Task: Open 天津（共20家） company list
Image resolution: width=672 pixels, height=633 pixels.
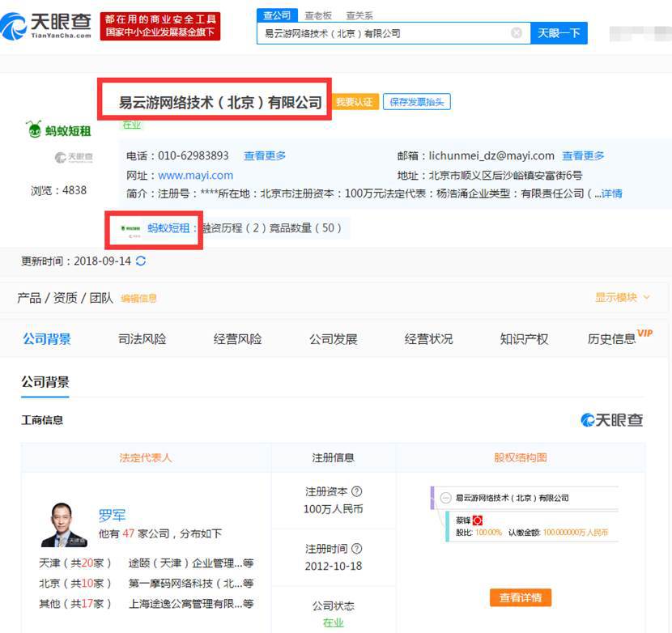Action: (x=75, y=563)
